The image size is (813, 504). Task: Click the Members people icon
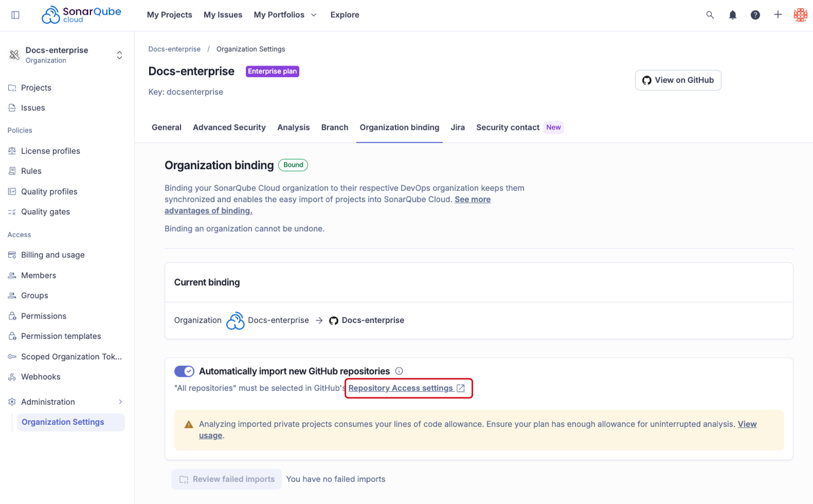(12, 275)
